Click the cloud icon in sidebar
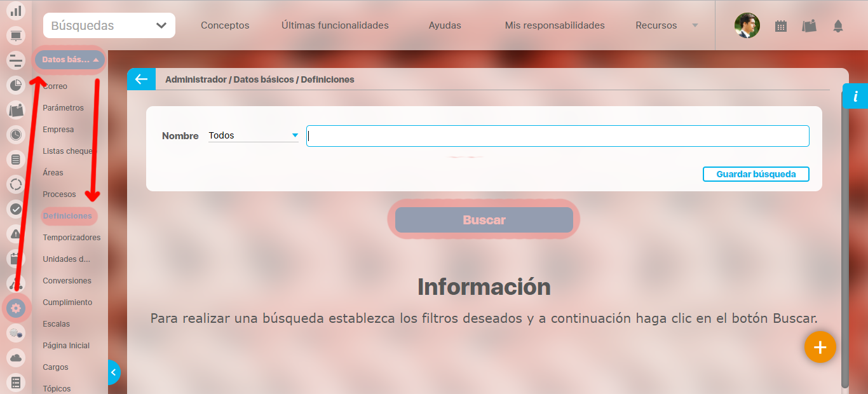 16,358
